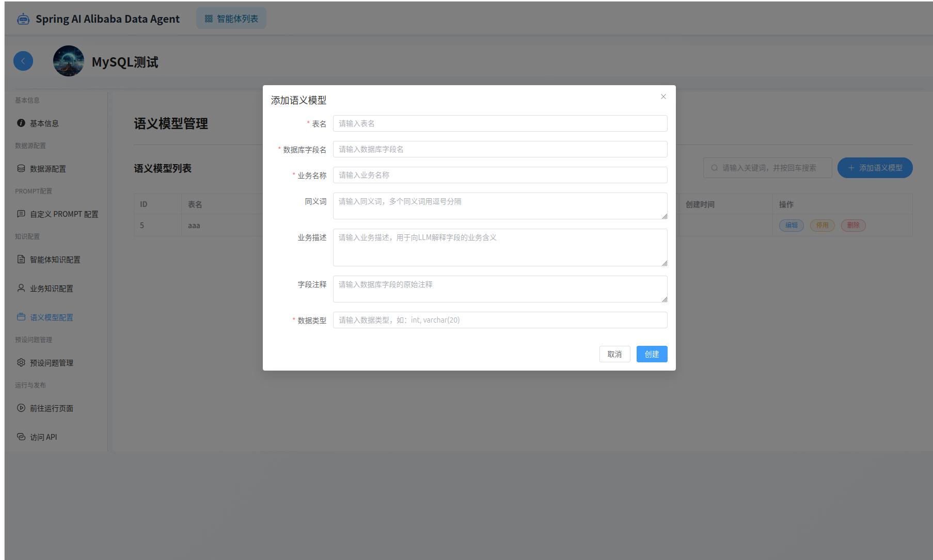Select 自定义 PROMPT 配置 menu item
Image resolution: width=933 pixels, height=560 pixels.
(64, 214)
